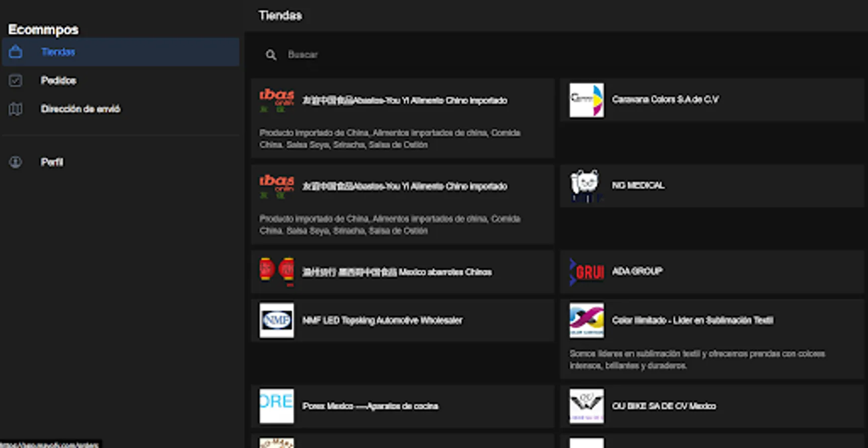868x448 pixels.
Task: Click the ADA GROUP store logo
Action: (586, 272)
